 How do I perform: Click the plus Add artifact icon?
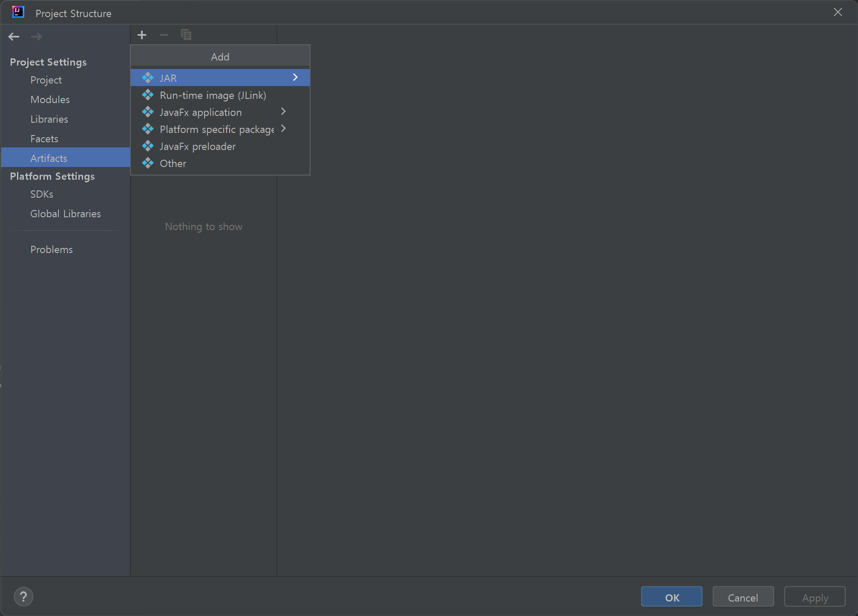click(x=142, y=35)
